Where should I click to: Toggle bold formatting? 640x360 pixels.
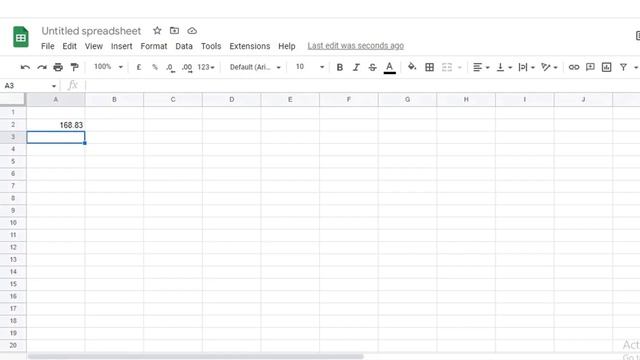click(340, 67)
